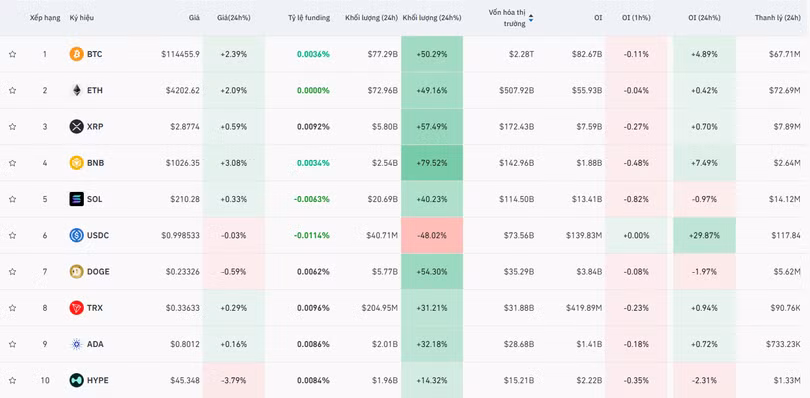Image resolution: width=810 pixels, height=398 pixels.
Task: Sort by the OI column header
Action: [598, 18]
